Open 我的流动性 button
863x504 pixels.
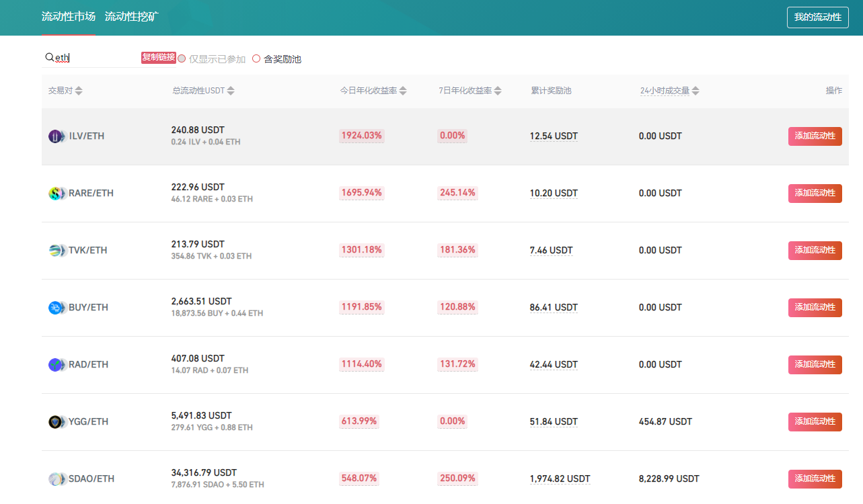(817, 17)
